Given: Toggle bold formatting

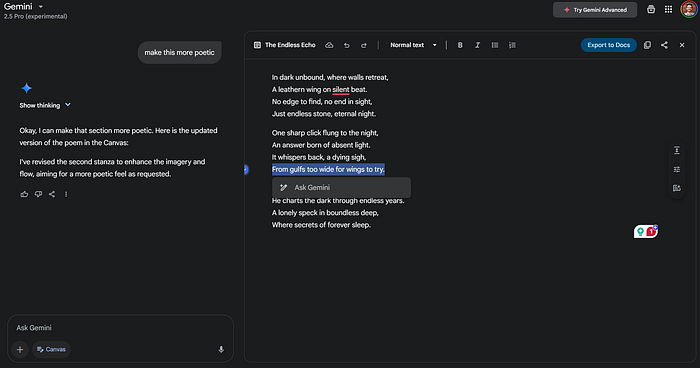Looking at the screenshot, I should pyautogui.click(x=460, y=45).
